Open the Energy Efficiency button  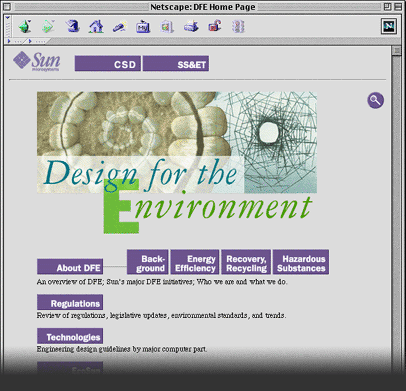pyautogui.click(x=195, y=262)
